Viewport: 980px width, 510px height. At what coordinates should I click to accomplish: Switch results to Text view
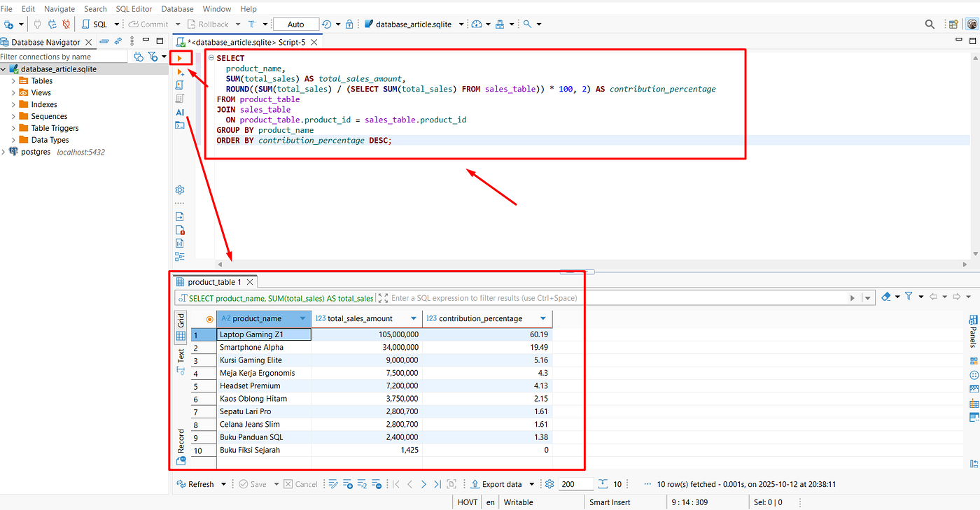click(x=181, y=361)
